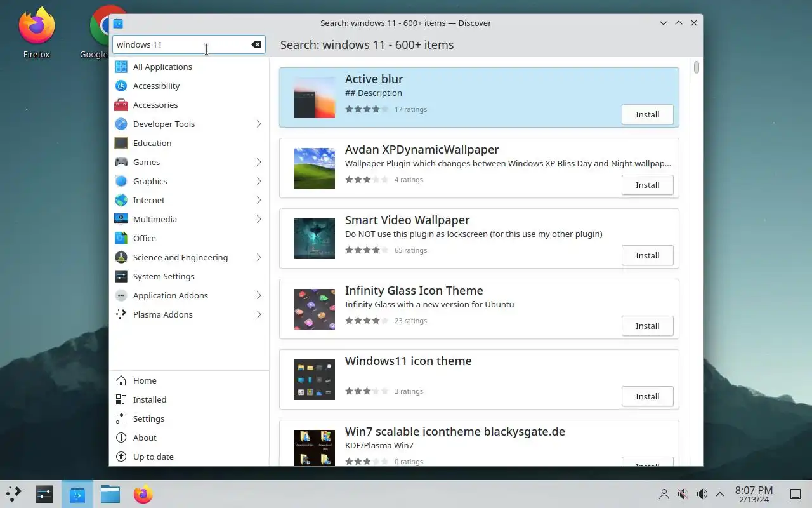Click the Office category icon
812x508 pixels.
point(121,238)
